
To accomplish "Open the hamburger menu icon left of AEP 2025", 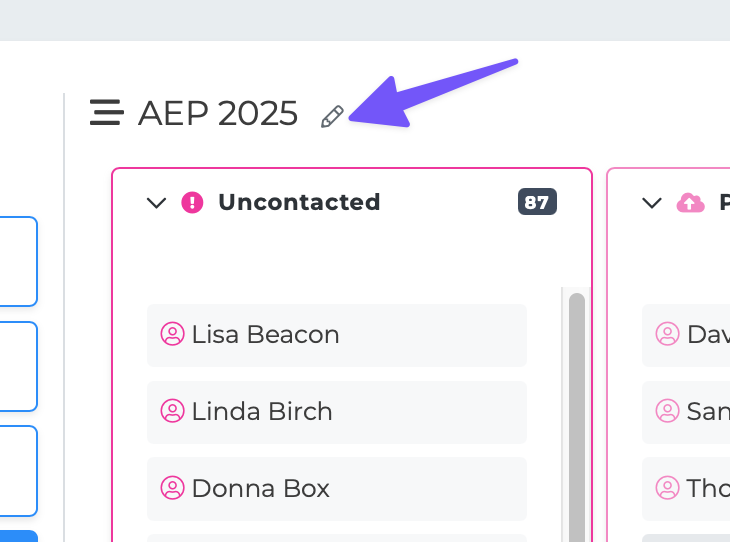I will (x=106, y=113).
